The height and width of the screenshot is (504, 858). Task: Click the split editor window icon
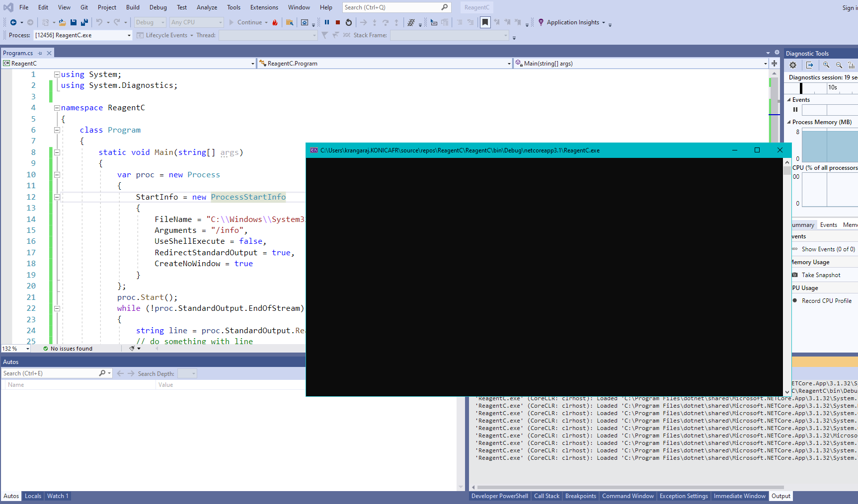click(x=774, y=64)
